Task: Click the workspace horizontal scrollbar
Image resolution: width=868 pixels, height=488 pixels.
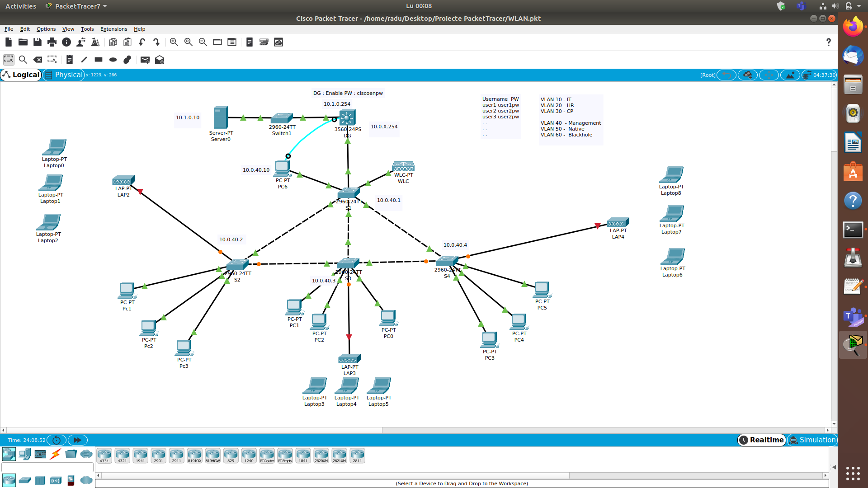Action: click(194, 430)
